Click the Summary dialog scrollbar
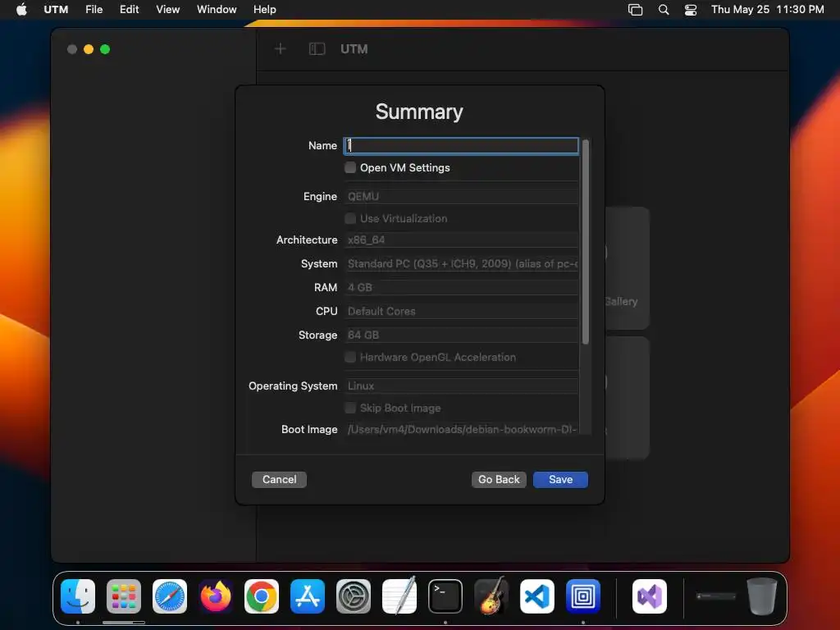Viewport: 840px width, 630px height. coord(586,241)
